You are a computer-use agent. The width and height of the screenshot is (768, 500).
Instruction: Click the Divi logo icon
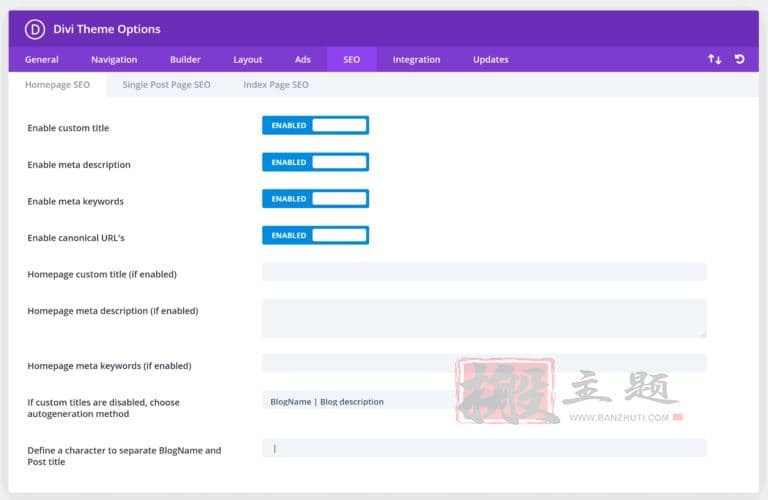click(35, 29)
